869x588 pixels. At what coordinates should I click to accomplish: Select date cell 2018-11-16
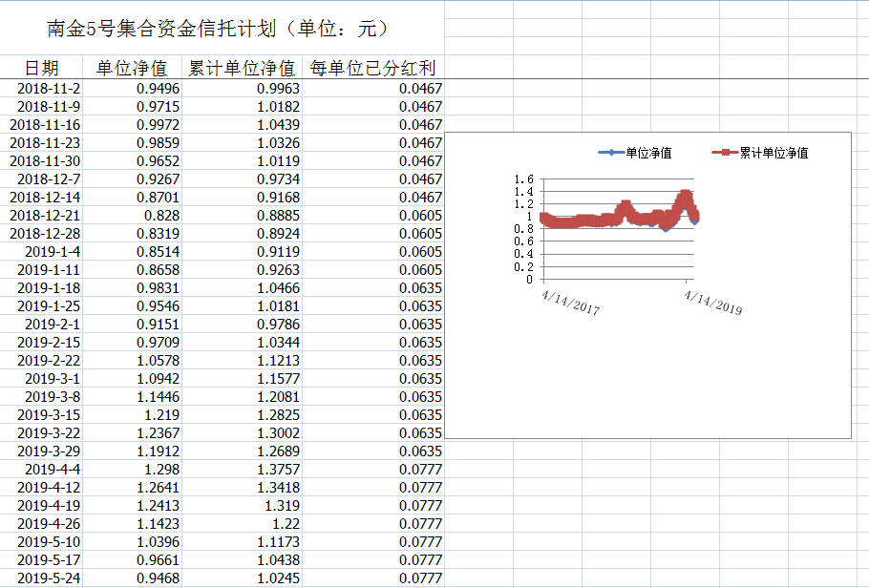42,125
